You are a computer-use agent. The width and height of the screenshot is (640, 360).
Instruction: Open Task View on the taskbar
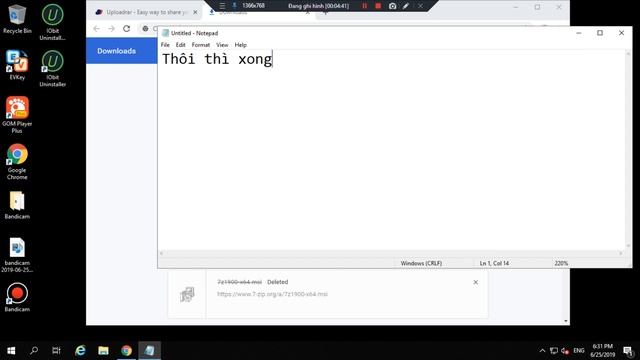[56, 351]
